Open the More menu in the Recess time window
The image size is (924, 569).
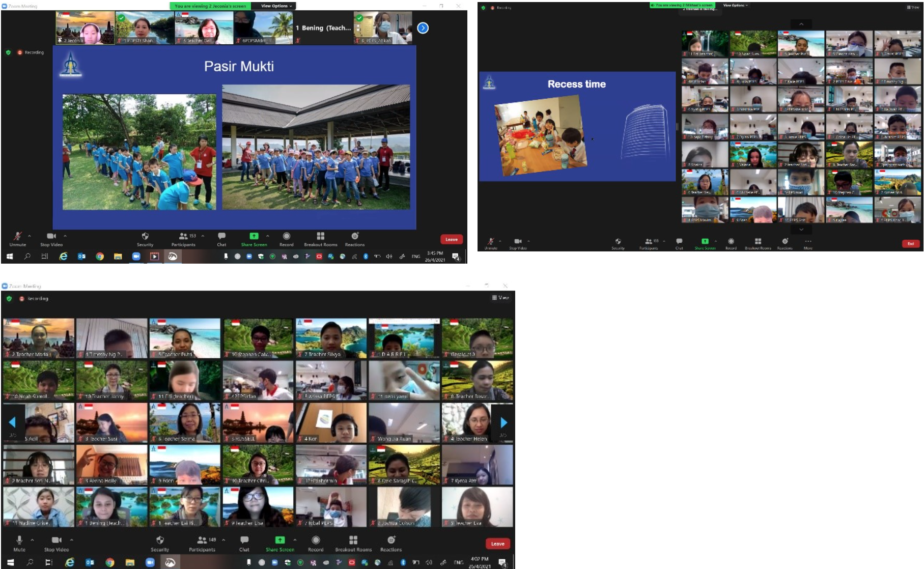pos(808,243)
